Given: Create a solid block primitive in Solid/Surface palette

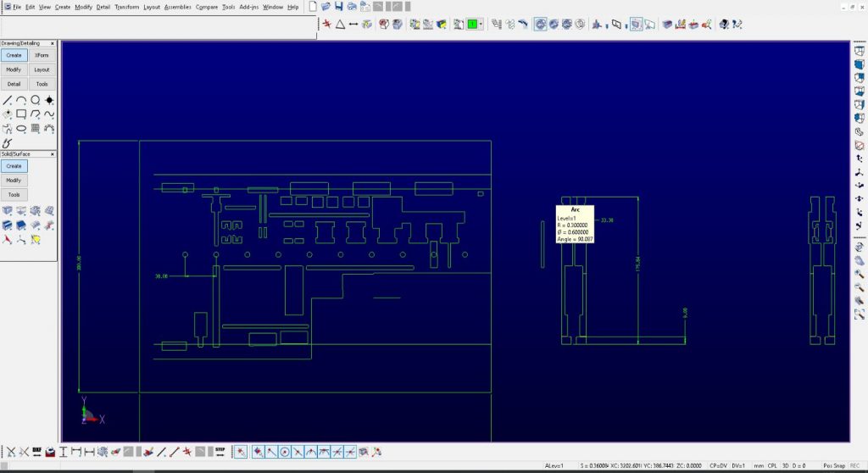Looking at the screenshot, I should [7, 211].
